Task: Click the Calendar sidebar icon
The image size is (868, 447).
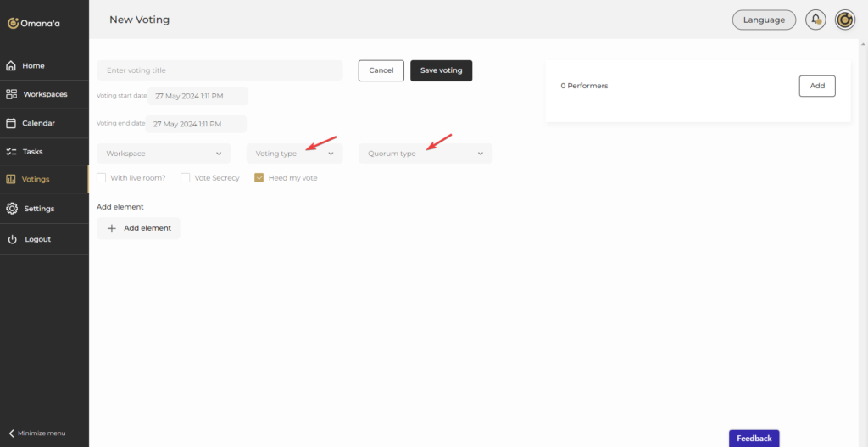Action: point(11,123)
